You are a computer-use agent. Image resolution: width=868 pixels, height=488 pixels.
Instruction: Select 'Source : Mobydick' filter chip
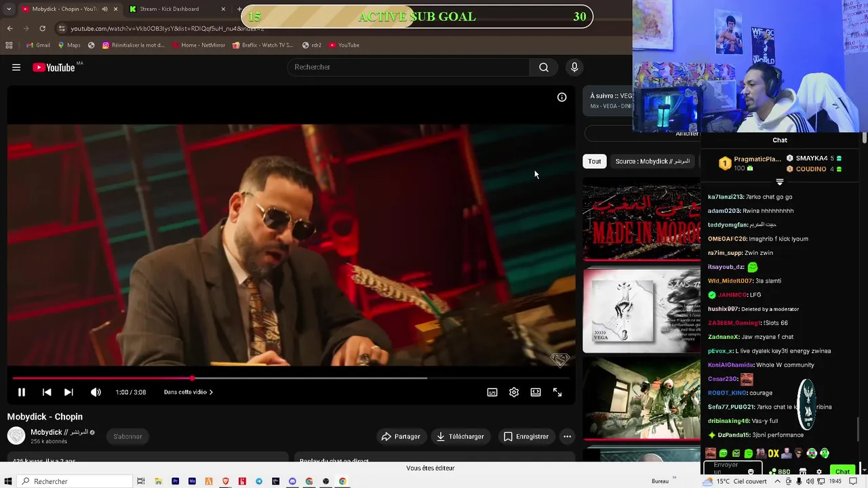coord(652,161)
